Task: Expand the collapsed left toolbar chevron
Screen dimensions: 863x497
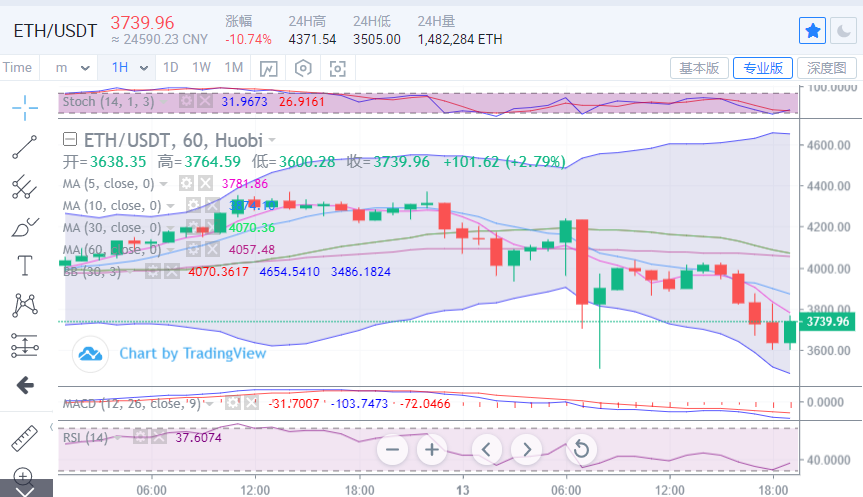Action: (26, 490)
